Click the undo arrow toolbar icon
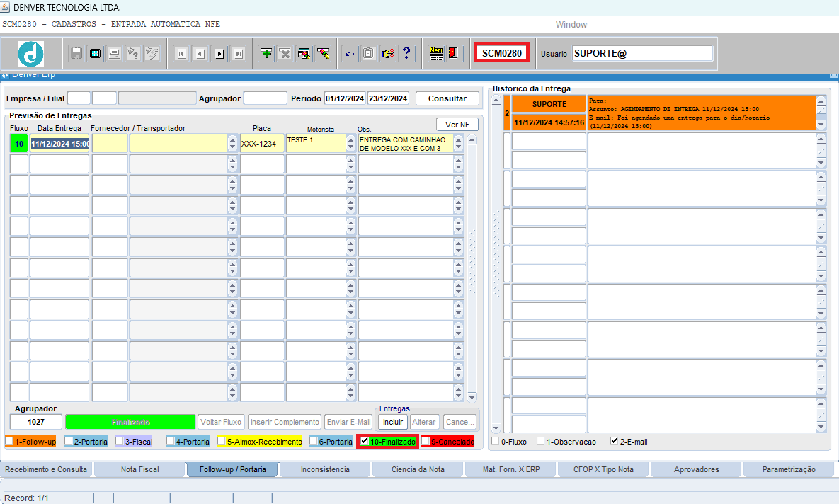839x504 pixels. [349, 54]
